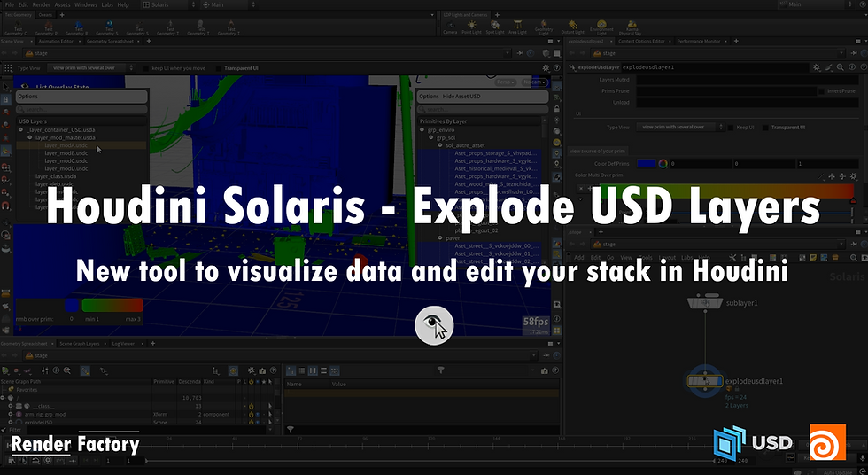Viewport: 868px width, 475px height.
Task: Click blue swatch above 'nmb over prim'
Action: (72, 305)
